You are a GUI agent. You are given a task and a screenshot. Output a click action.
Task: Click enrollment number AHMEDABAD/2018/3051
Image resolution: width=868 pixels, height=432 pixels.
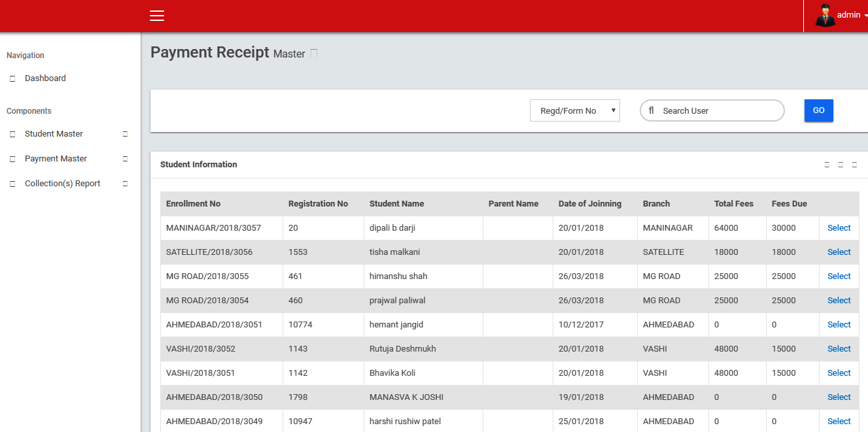coord(215,325)
